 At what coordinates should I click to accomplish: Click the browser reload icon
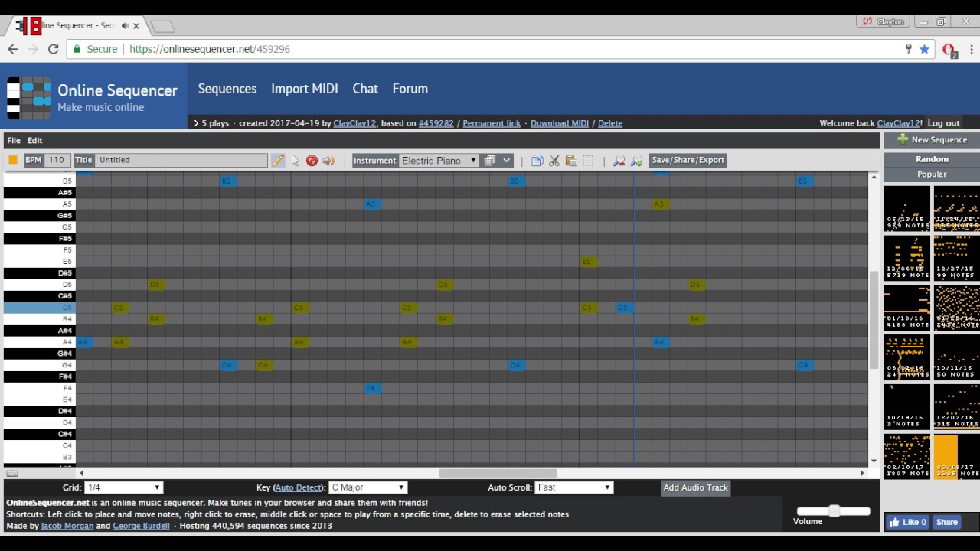point(53,49)
